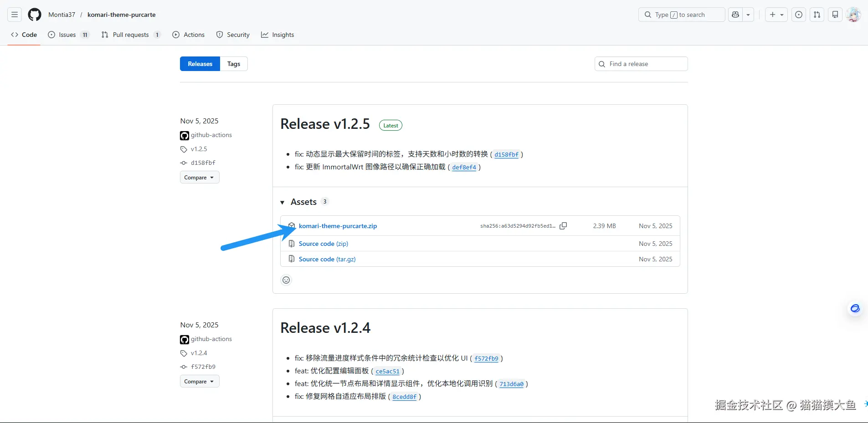Screen dimensions: 868x423
Task: Download komari-theme-purcarte.zip
Action: click(338, 226)
